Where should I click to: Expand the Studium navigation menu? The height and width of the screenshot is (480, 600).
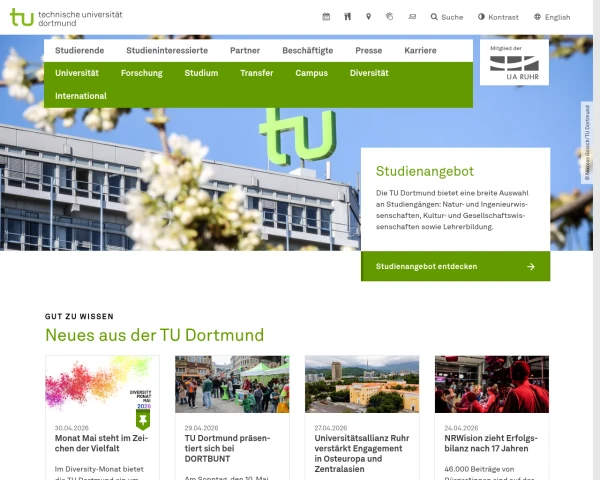click(201, 73)
